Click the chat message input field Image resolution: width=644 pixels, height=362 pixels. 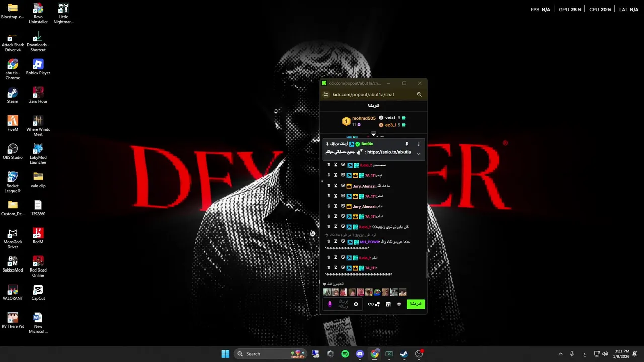pos(343,304)
